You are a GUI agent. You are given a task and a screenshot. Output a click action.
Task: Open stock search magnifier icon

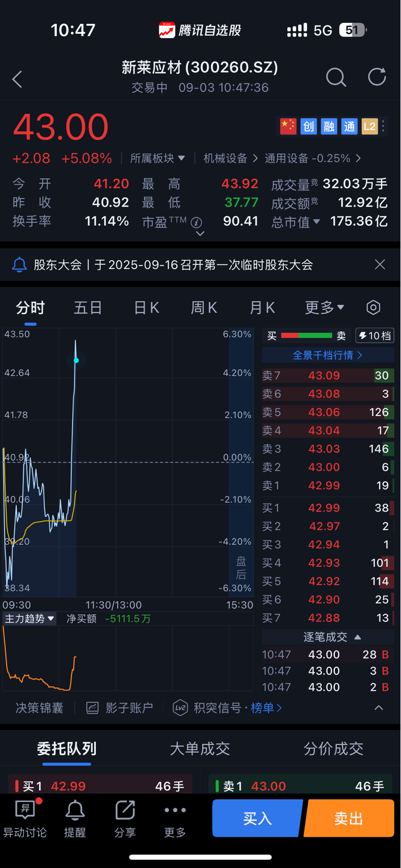[x=336, y=77]
